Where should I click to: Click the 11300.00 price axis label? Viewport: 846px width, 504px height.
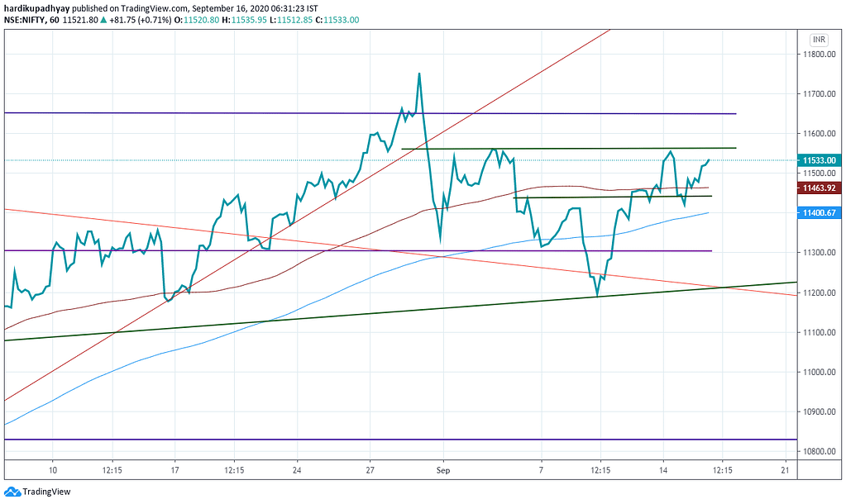[819, 253]
